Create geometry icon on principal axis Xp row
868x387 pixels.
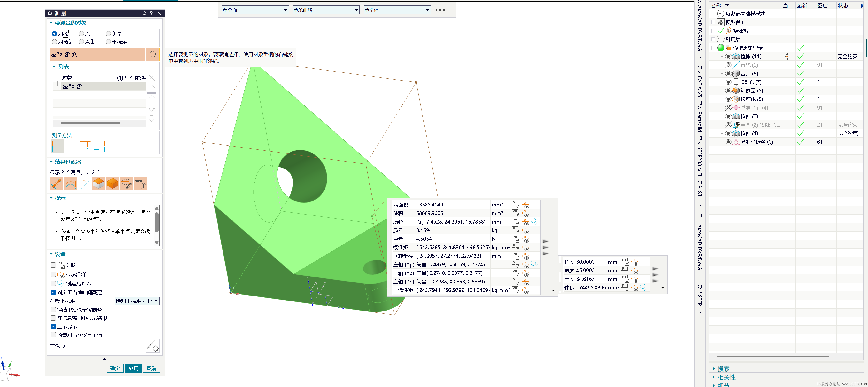(534, 264)
